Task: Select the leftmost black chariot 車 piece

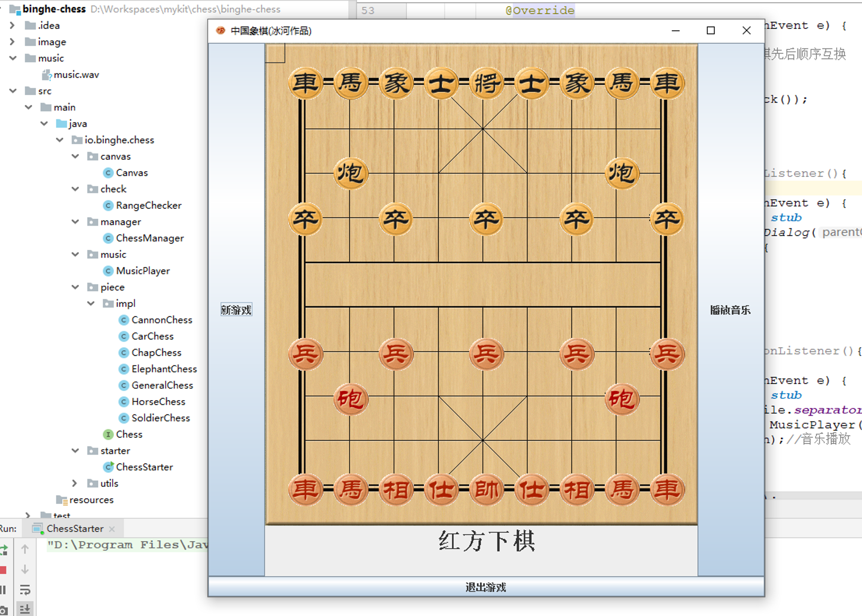Action: coord(305,83)
